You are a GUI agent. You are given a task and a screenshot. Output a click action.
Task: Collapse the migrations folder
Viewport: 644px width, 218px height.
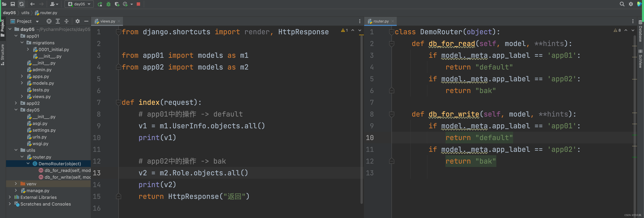(x=22, y=43)
